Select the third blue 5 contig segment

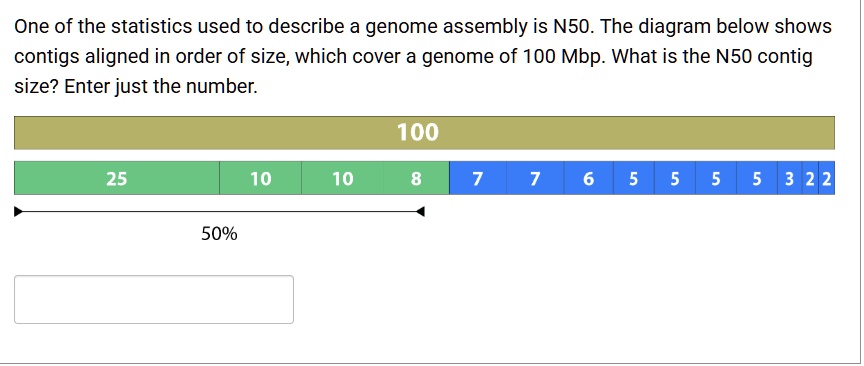point(716,178)
